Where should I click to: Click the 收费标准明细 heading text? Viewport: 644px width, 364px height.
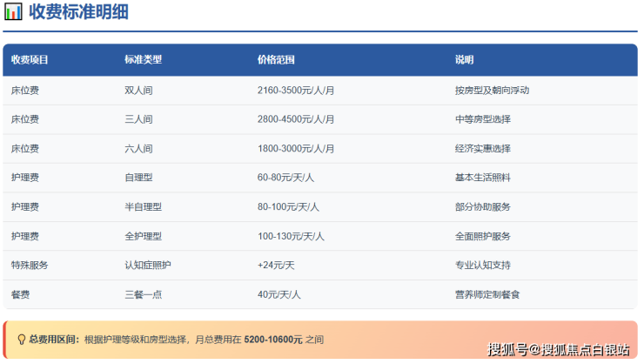click(81, 12)
